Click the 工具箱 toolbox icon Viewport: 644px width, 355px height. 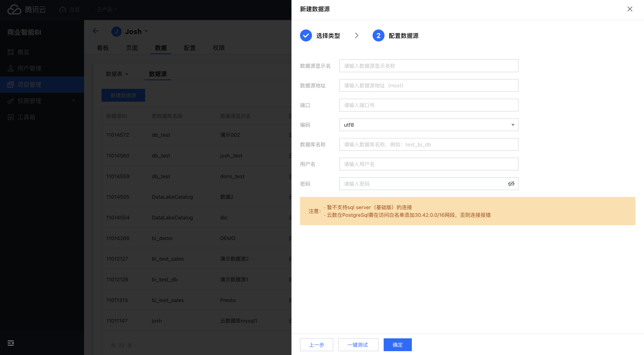[10, 117]
